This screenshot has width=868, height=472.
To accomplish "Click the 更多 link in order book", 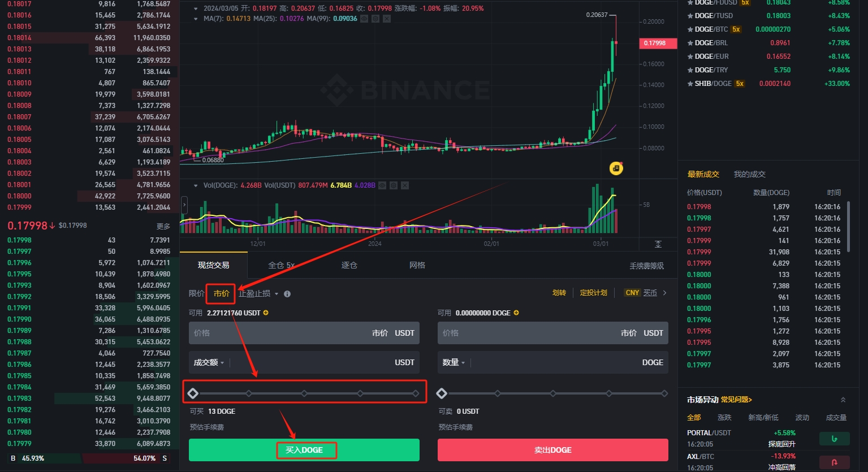I will click(163, 226).
